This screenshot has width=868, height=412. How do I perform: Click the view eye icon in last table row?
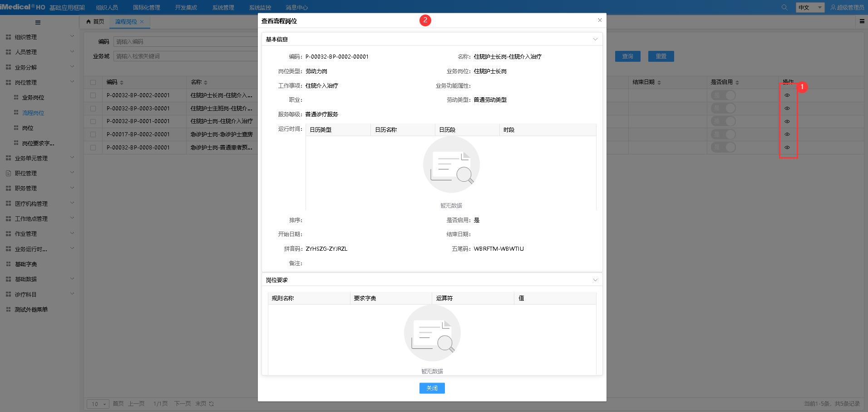coord(787,148)
